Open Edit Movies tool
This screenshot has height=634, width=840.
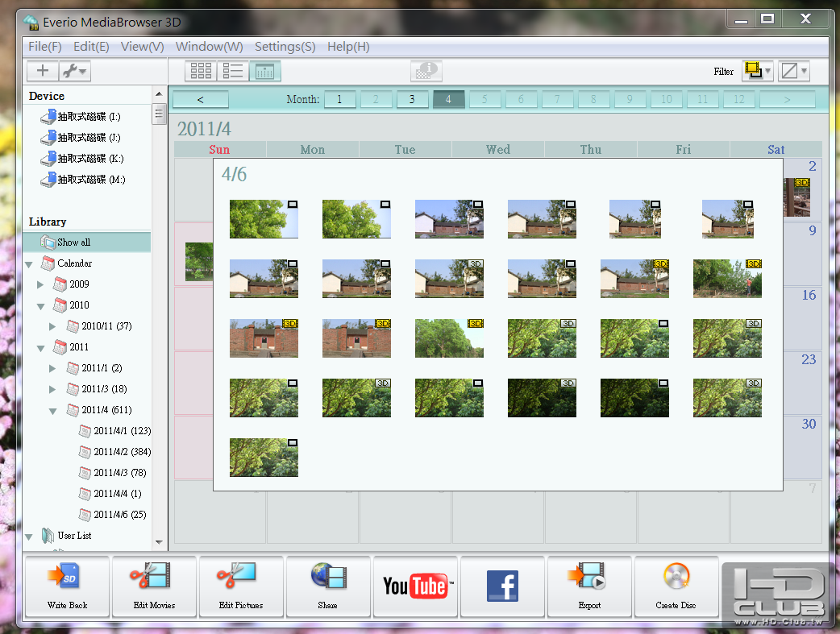(x=154, y=586)
